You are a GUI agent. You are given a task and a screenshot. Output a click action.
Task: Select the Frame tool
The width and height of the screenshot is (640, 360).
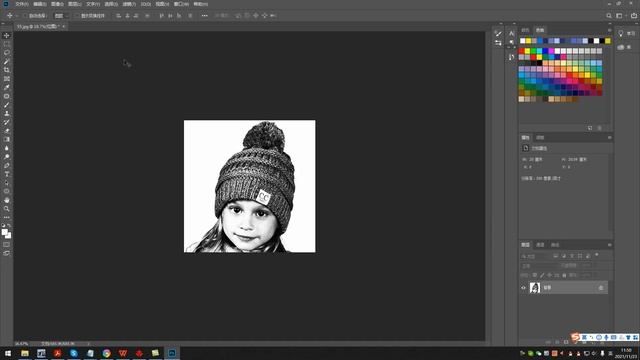tap(7, 78)
